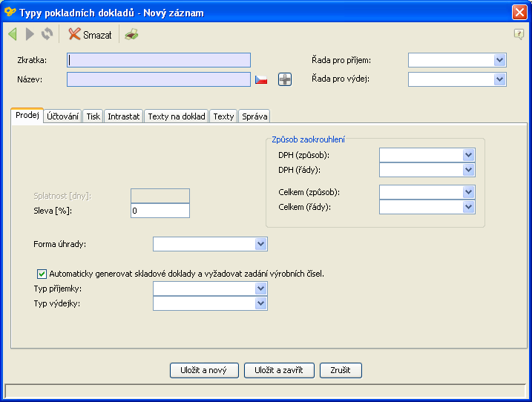Click the forward arrow toolbar icon
This screenshot has width=532, height=402.
[30, 34]
